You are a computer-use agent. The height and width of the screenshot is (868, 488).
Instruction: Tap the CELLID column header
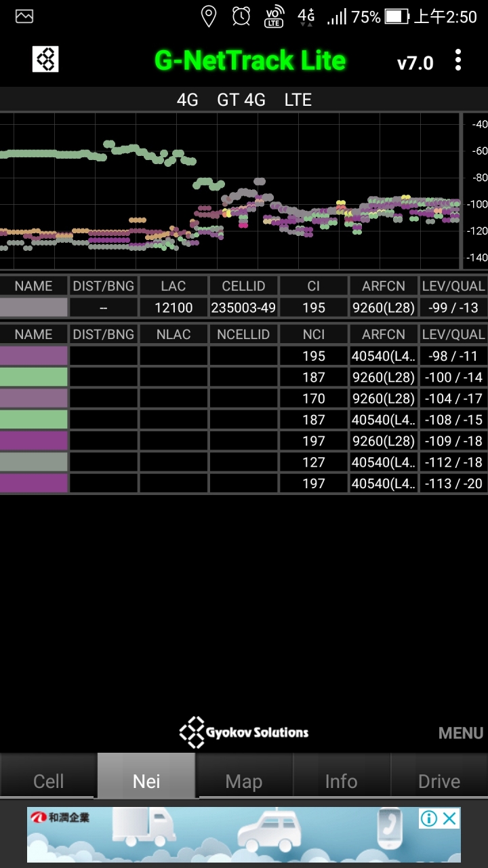click(243, 285)
